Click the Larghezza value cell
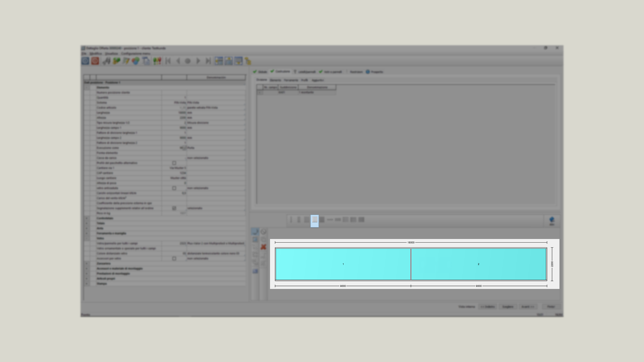Screen dimensions: 644x362 pyautogui.click(x=174, y=113)
